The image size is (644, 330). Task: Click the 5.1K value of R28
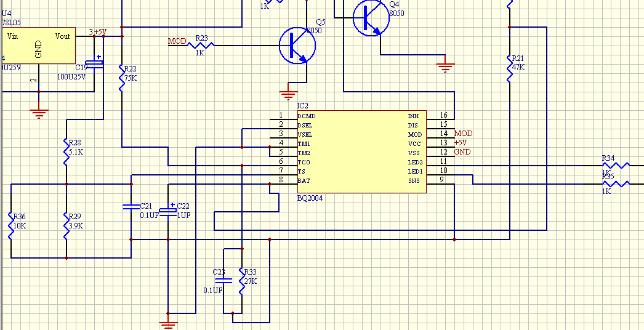coord(76,151)
